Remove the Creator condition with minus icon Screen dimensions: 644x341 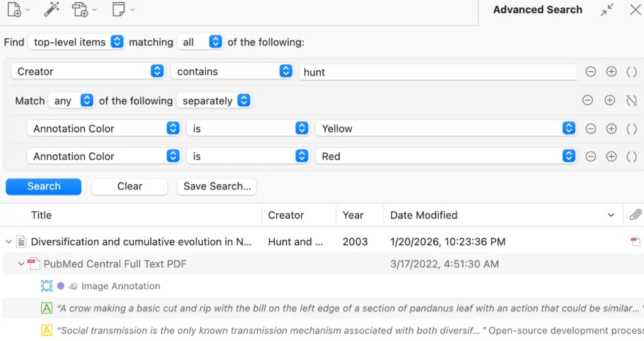click(x=591, y=72)
